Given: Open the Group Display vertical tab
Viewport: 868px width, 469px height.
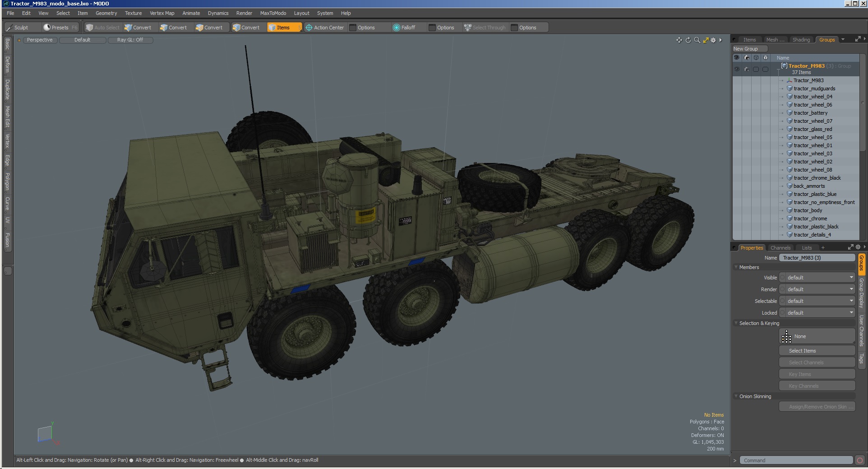Looking at the screenshot, I should pyautogui.click(x=861, y=293).
